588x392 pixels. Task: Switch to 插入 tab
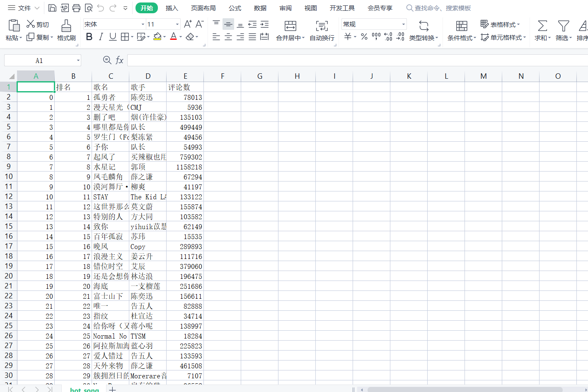click(172, 8)
